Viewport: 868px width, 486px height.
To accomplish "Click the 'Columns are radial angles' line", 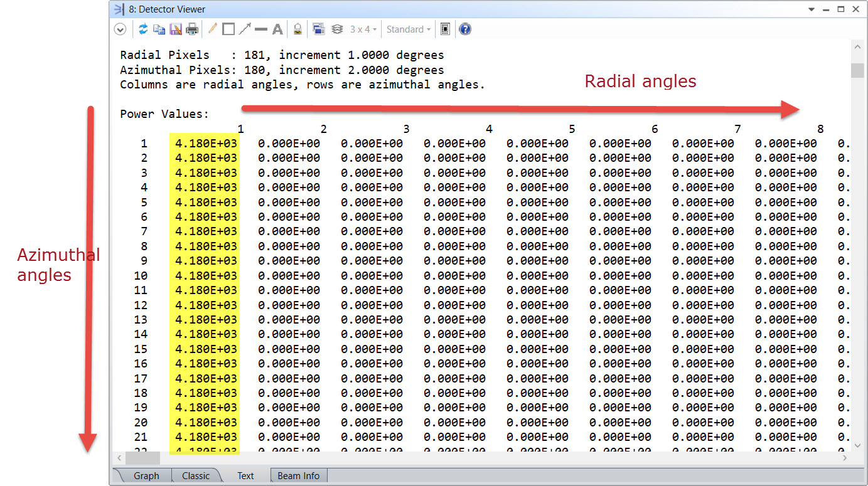I will (303, 85).
